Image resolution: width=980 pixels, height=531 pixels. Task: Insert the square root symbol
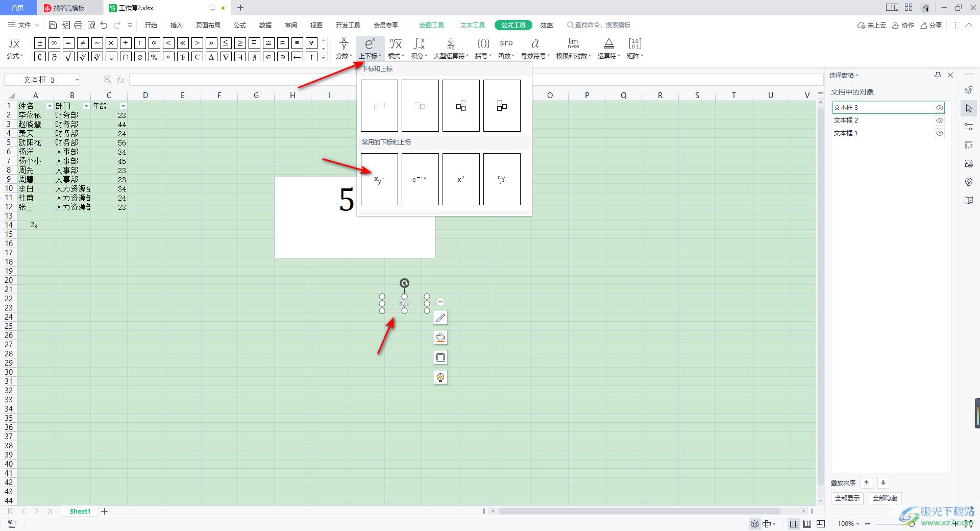[x=68, y=57]
